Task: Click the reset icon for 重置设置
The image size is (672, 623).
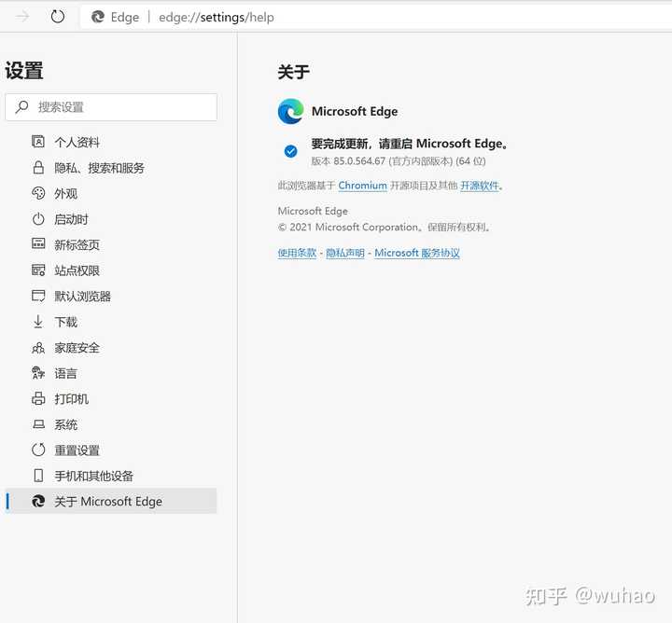Action: [x=38, y=450]
